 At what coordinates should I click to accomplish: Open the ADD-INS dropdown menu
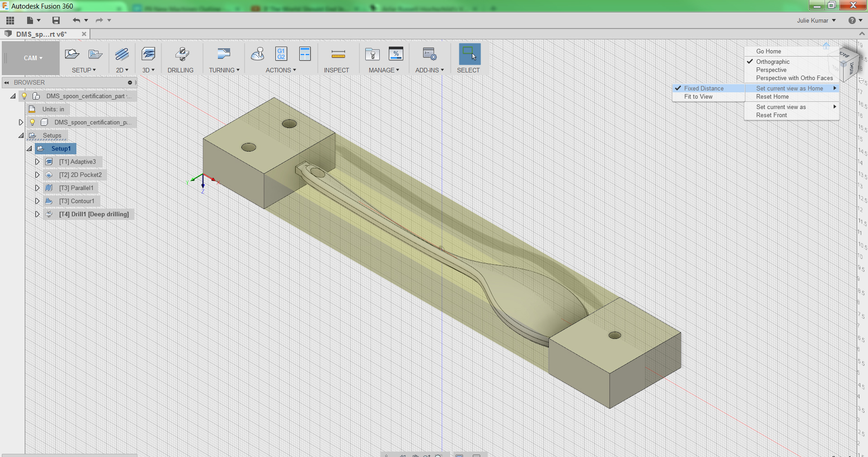click(429, 70)
